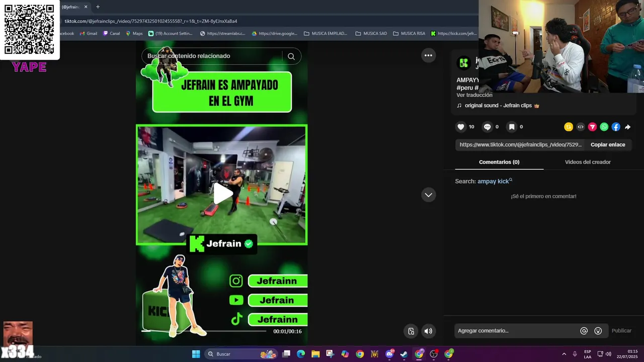Image resolution: width=644 pixels, height=362 pixels.
Task: Play the video using center play button
Action: (222, 194)
